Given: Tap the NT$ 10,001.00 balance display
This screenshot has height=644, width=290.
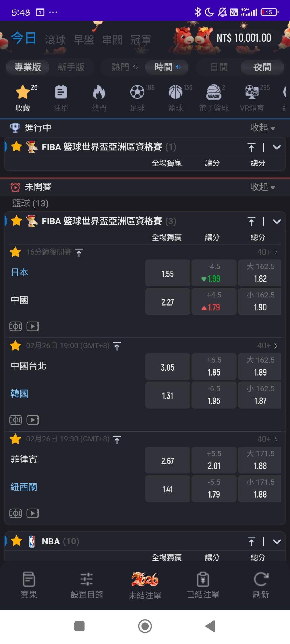Looking at the screenshot, I should point(244,38).
